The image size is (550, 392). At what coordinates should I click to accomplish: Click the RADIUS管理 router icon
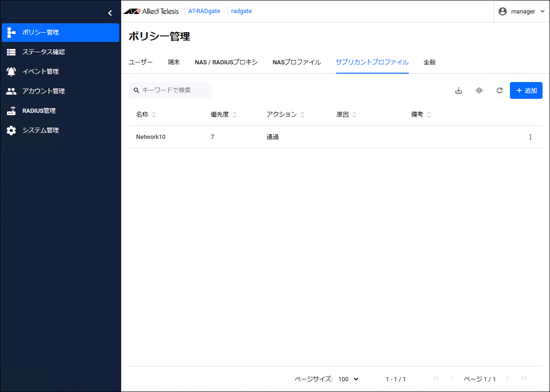[x=11, y=111]
